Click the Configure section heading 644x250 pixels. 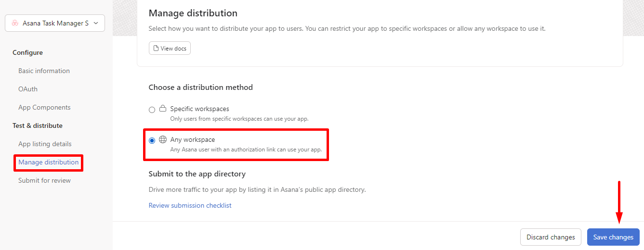[x=27, y=52]
